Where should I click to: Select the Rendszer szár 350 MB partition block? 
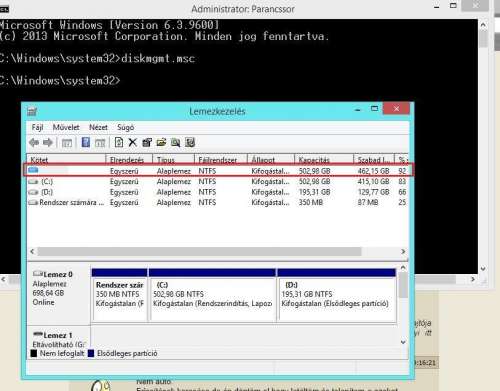point(119,294)
